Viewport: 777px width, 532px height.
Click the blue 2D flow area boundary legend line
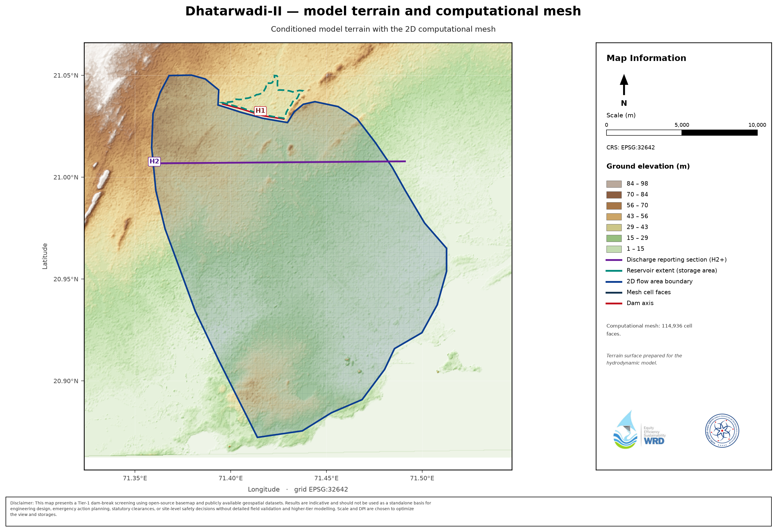click(614, 282)
